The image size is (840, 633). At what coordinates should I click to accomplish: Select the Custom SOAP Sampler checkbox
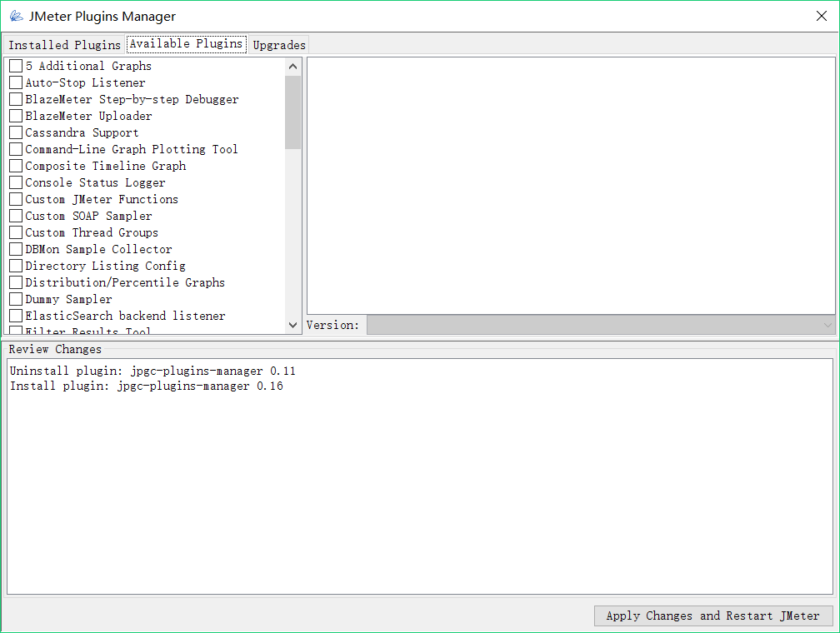tap(16, 216)
